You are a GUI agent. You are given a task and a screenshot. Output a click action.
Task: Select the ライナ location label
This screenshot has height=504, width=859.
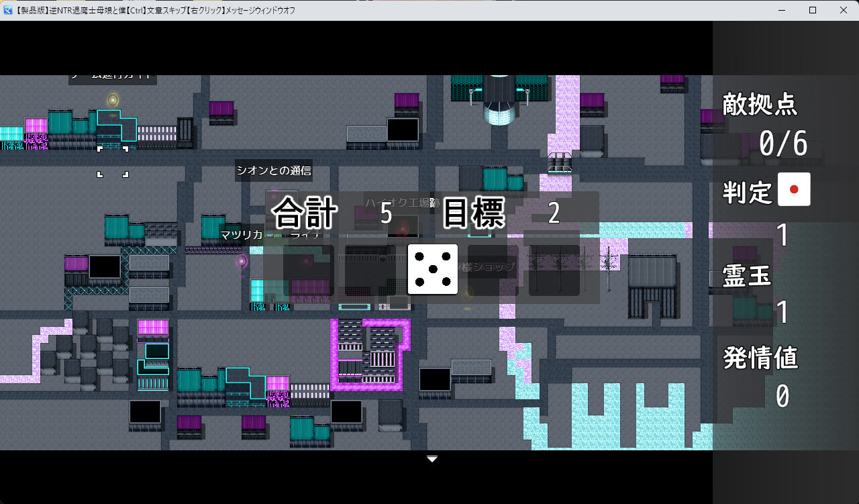point(304,235)
